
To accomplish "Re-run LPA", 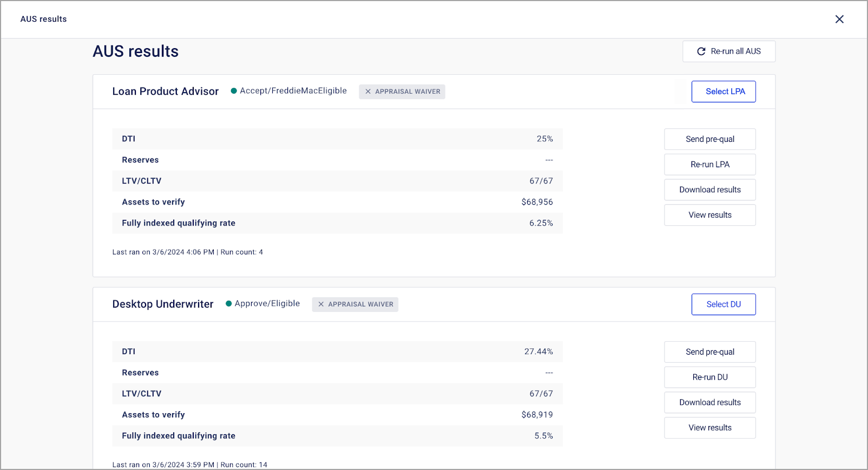I will 710,165.
